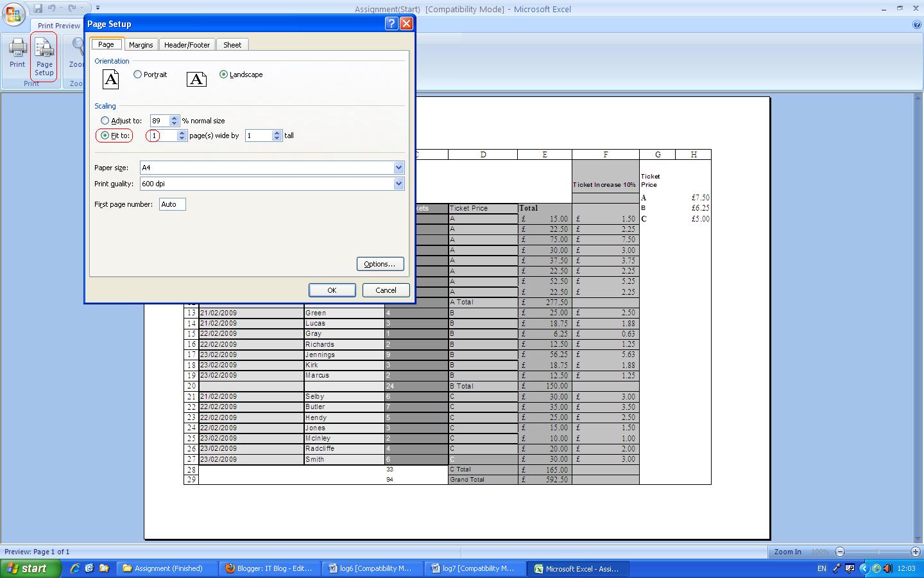Switch to the Header/Footer tab
This screenshot has height=578, width=924.
click(187, 45)
